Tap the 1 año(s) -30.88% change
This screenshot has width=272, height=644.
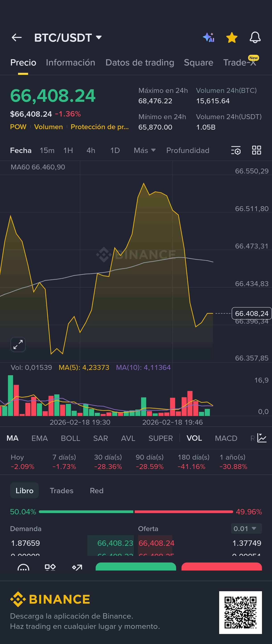[233, 462]
